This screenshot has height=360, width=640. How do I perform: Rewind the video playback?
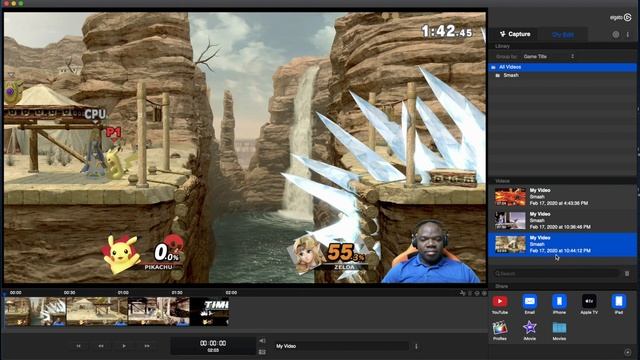click(x=101, y=346)
